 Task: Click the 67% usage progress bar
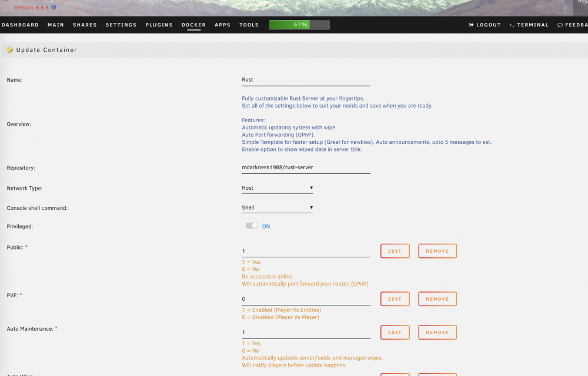(299, 25)
